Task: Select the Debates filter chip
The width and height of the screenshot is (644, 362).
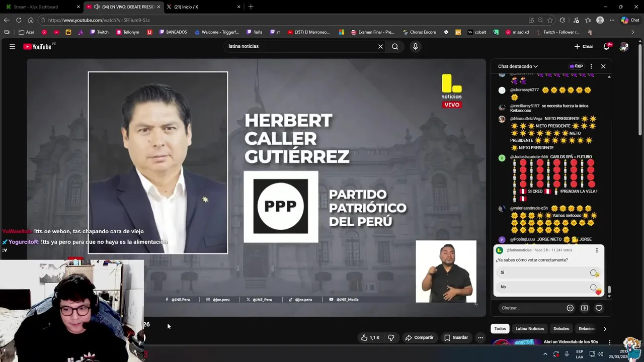Action: 561,329
